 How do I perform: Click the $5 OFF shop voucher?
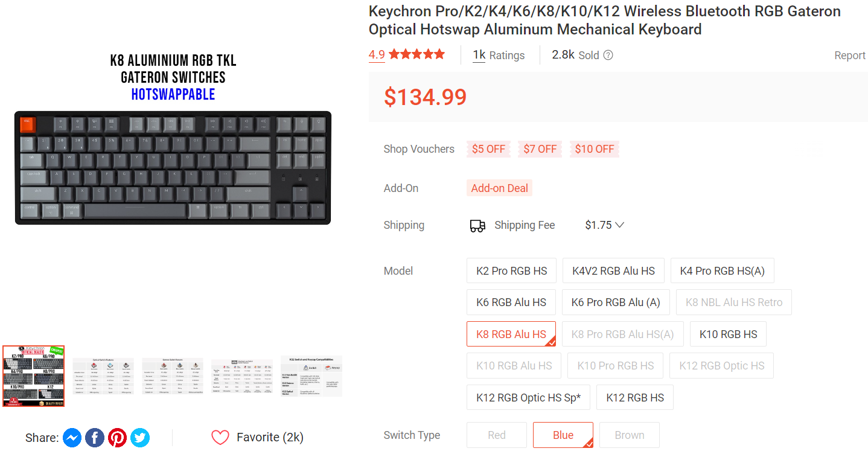(488, 149)
